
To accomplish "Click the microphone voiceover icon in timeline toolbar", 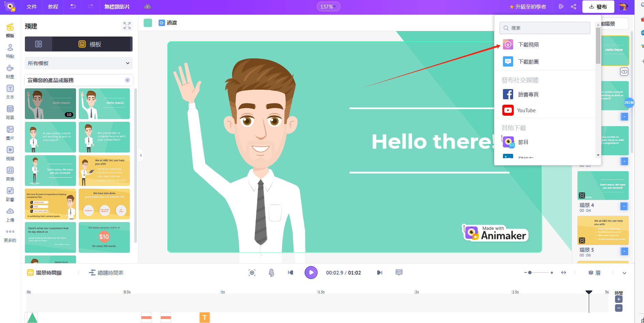I will [x=271, y=273].
